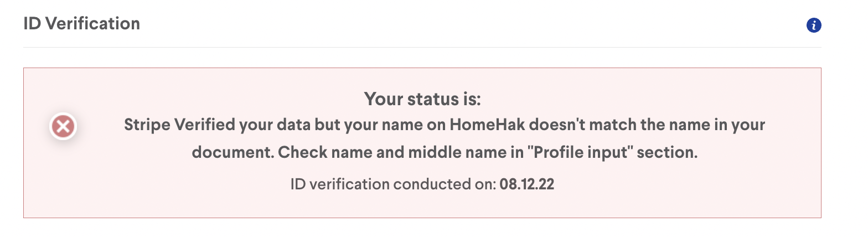Click the red X failed-status icon

coord(63,127)
